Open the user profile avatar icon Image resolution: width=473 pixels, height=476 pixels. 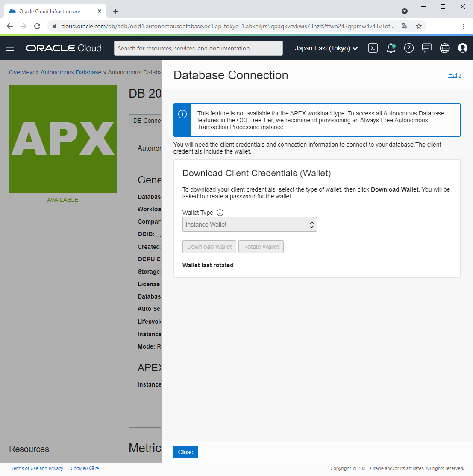tap(462, 48)
